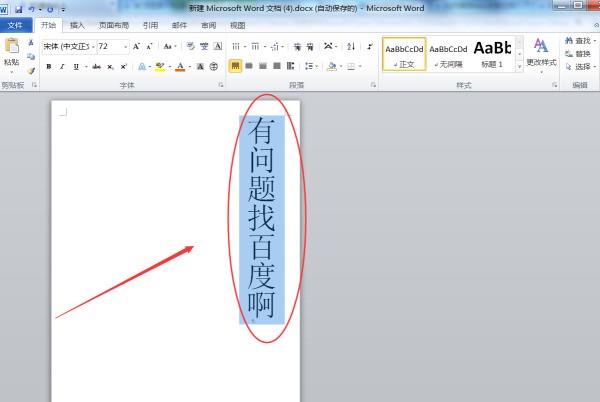Switch to the 插入 (Insert) tab
This screenshot has height=402, width=600.
pos(77,24)
